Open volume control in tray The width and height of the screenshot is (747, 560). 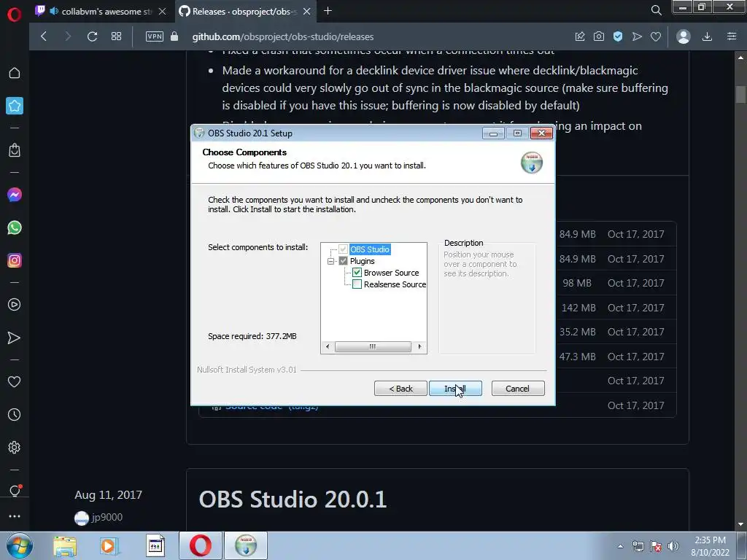[673, 546]
